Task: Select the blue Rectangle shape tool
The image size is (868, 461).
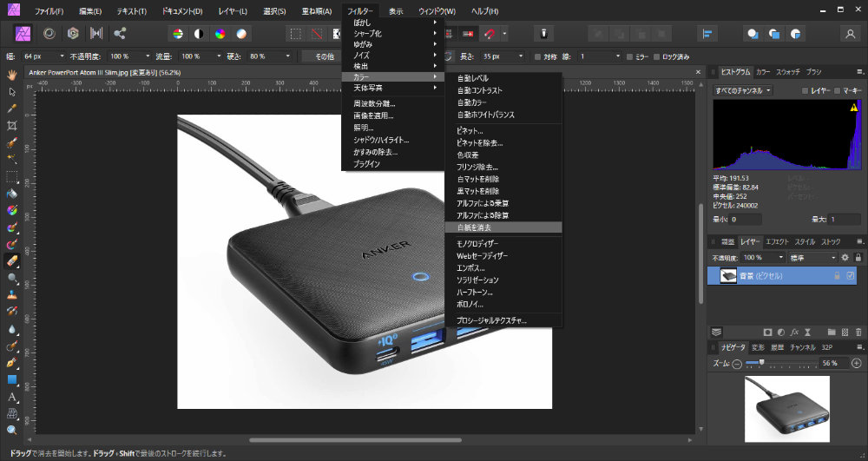Action: (11, 379)
